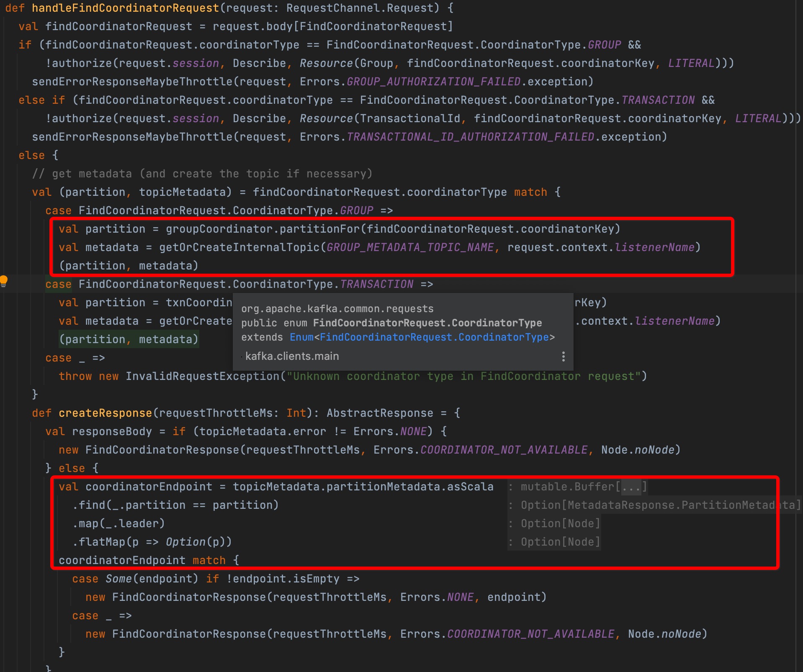Click Node.noNode on the last response line
The width and height of the screenshot is (803, 672).
664,634
